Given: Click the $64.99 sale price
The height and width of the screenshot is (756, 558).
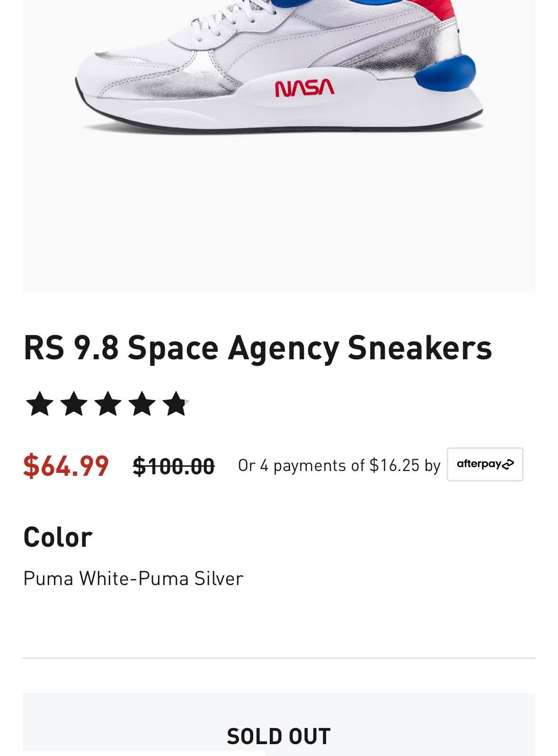Looking at the screenshot, I should coord(66,465).
